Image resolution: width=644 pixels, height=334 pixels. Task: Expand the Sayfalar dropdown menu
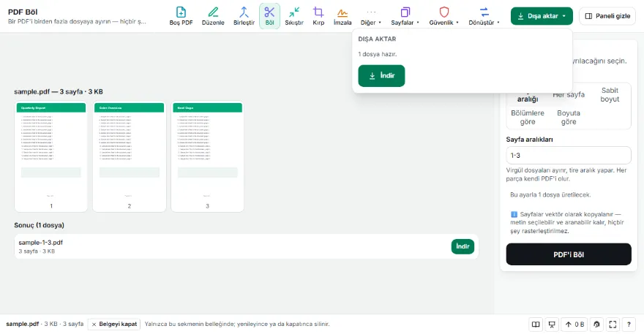click(x=405, y=16)
